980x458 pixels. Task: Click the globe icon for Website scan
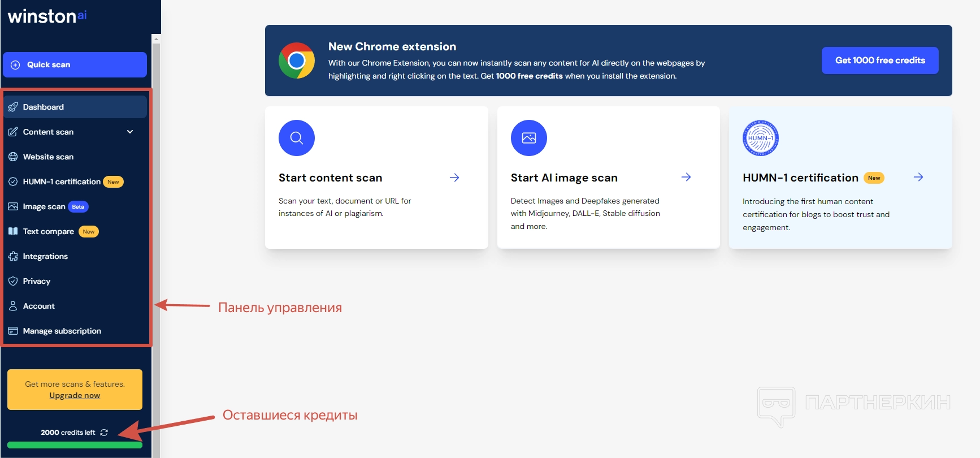(13, 157)
